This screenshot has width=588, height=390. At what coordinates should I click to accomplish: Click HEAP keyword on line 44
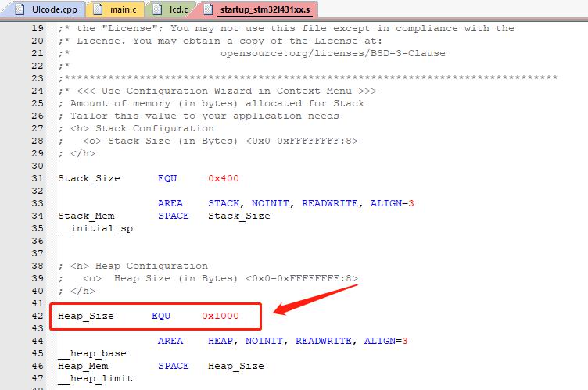pyautogui.click(x=220, y=341)
